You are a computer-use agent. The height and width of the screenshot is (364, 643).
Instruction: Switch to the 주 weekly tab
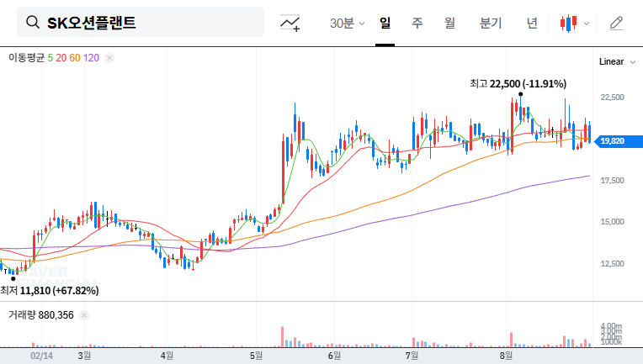coord(417,23)
